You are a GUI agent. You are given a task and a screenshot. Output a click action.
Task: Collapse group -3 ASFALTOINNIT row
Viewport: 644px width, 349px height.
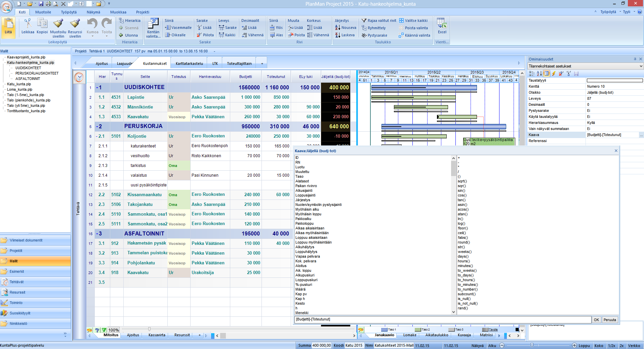pyautogui.click(x=97, y=234)
